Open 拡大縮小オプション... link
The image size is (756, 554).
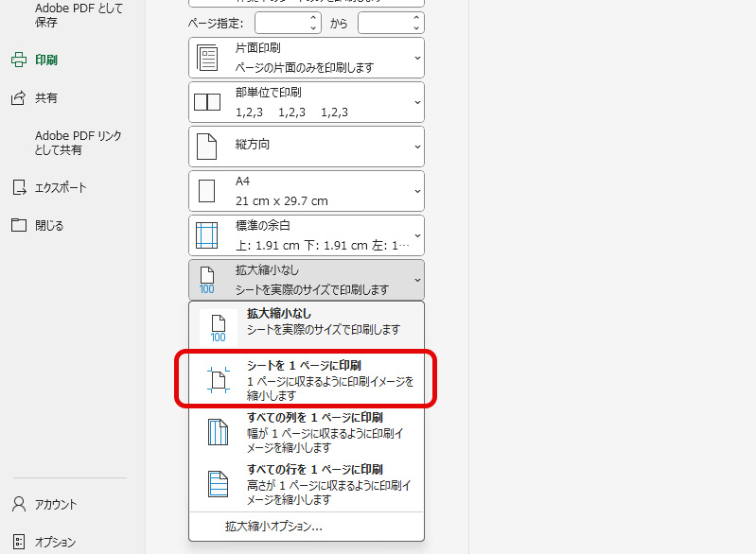273,527
